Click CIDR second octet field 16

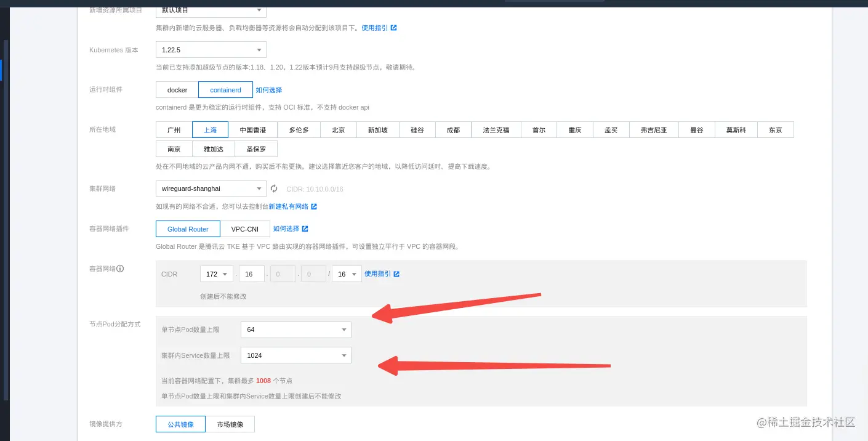pos(252,274)
